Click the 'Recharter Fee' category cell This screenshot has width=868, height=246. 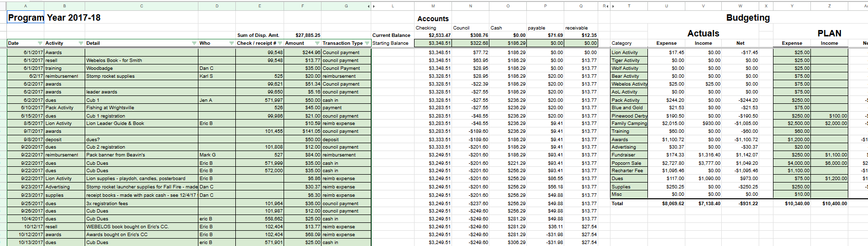pos(629,171)
